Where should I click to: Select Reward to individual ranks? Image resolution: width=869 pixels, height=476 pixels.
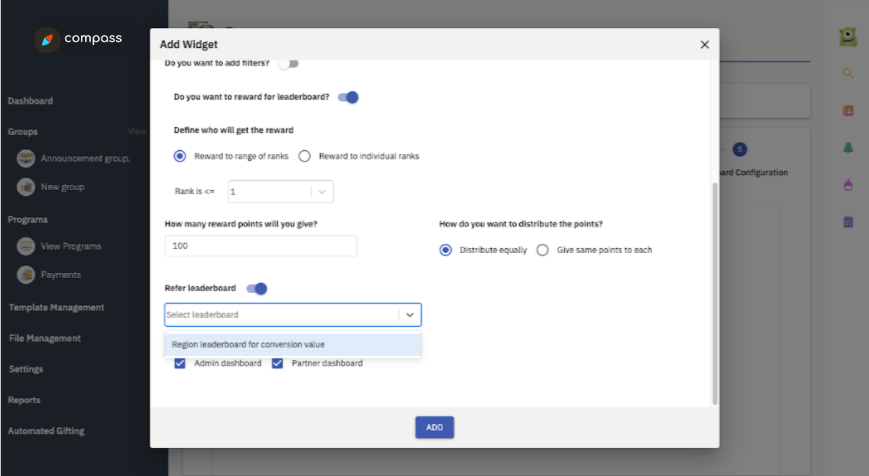pyautogui.click(x=304, y=156)
